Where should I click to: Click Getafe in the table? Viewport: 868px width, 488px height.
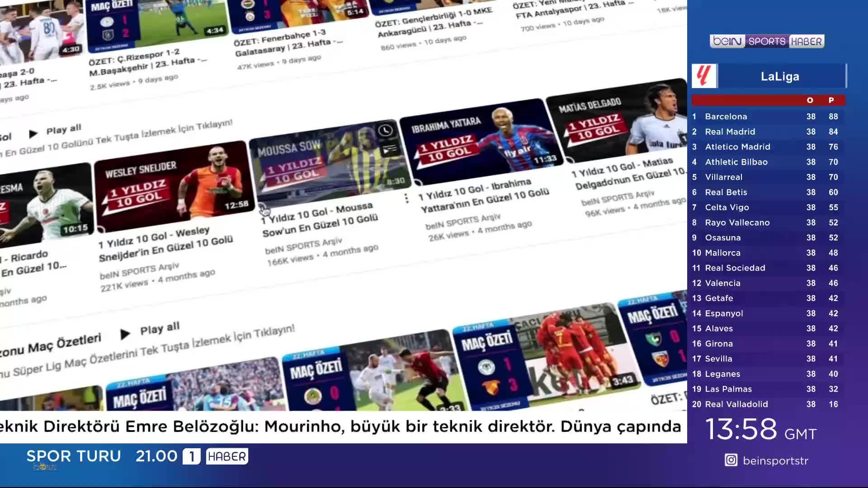(768, 298)
